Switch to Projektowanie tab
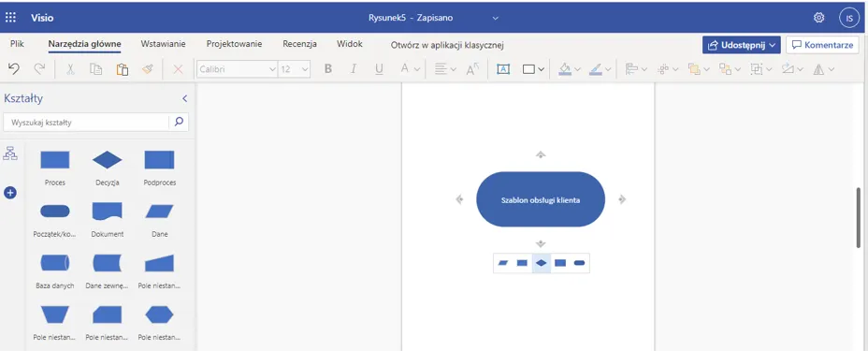 (234, 44)
